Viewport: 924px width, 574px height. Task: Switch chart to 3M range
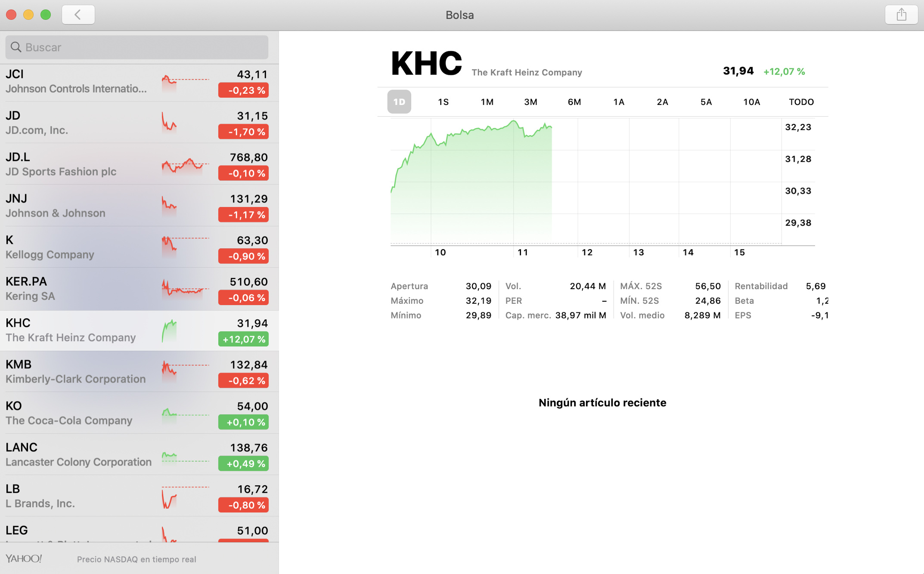click(531, 102)
